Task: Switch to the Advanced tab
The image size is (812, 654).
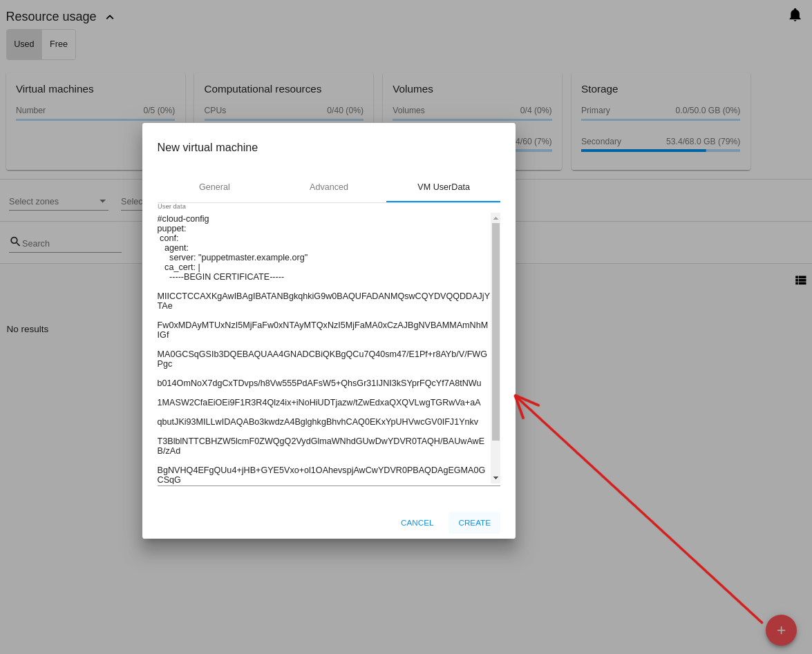Action: point(329,187)
